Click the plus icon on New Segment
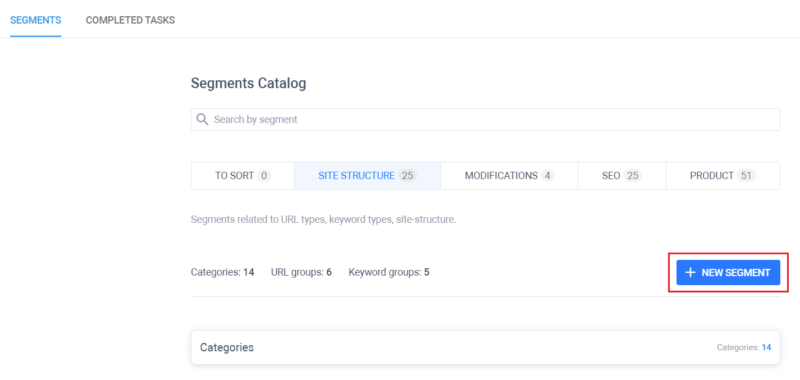Screen dimensions: 800x380 tap(690, 273)
